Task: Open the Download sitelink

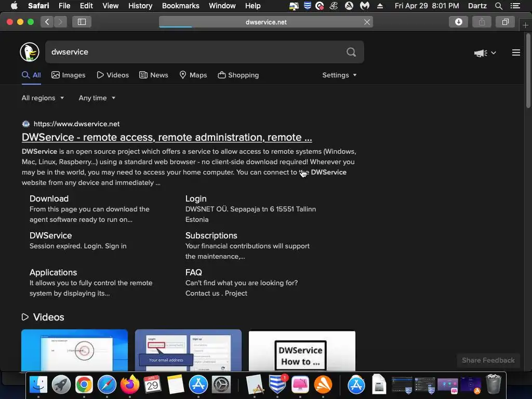Action: (49, 198)
